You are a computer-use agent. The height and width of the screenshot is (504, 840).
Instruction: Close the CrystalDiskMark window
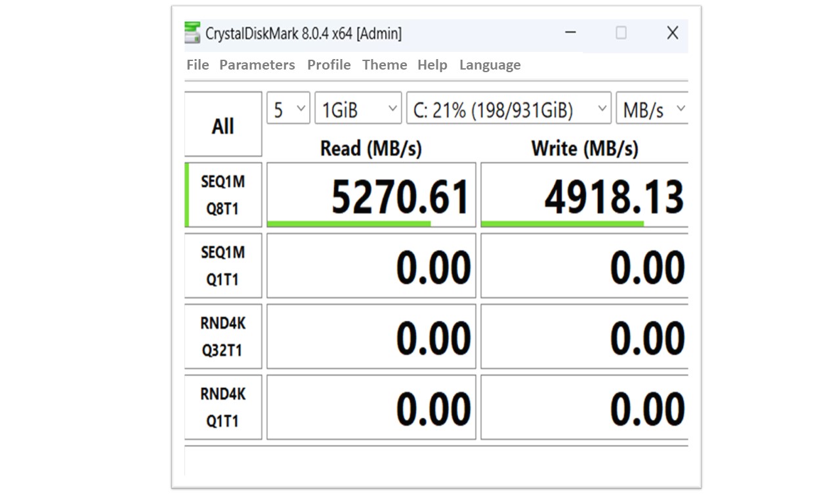(x=672, y=33)
